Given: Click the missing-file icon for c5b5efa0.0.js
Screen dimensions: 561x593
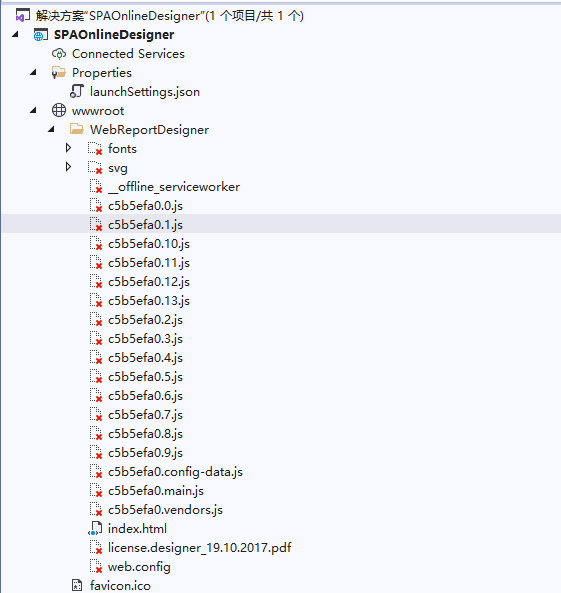Looking at the screenshot, I should click(x=96, y=205).
